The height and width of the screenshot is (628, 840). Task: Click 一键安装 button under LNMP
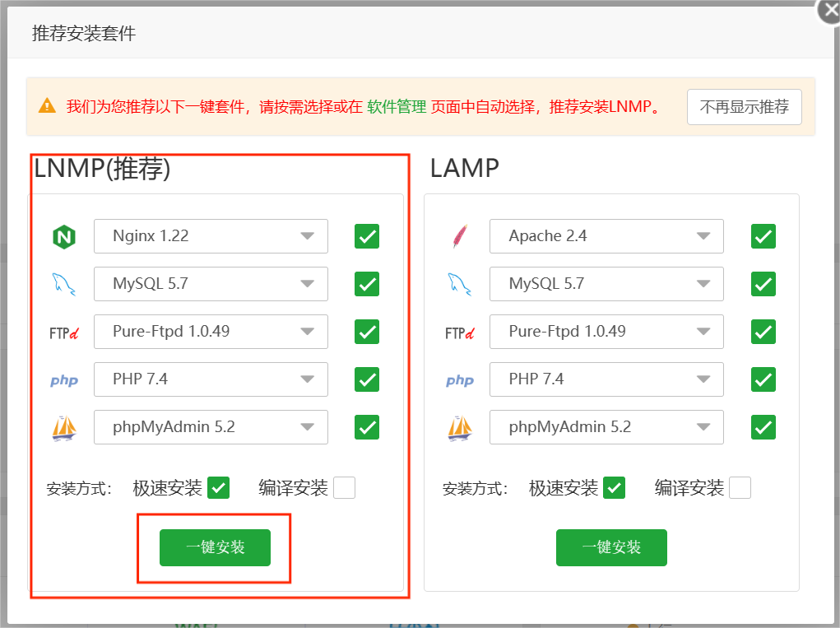[x=215, y=547]
